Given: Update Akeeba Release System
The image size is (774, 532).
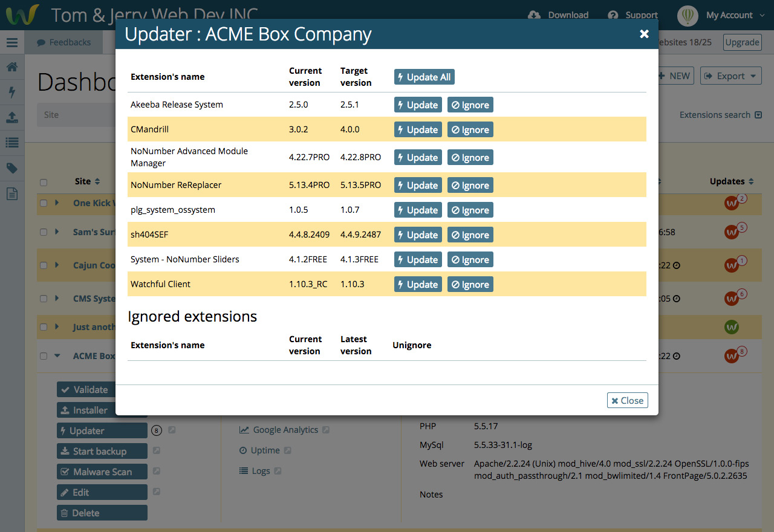Looking at the screenshot, I should [418, 105].
